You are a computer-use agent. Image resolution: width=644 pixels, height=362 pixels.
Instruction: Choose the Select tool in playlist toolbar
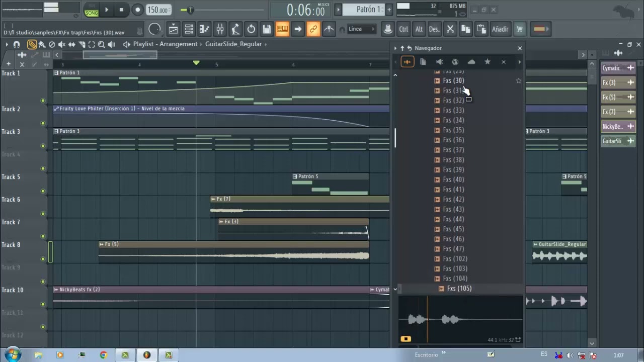click(x=92, y=44)
